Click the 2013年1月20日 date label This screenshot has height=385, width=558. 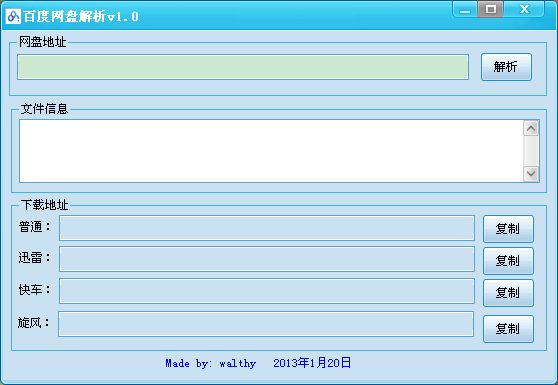[312, 363]
